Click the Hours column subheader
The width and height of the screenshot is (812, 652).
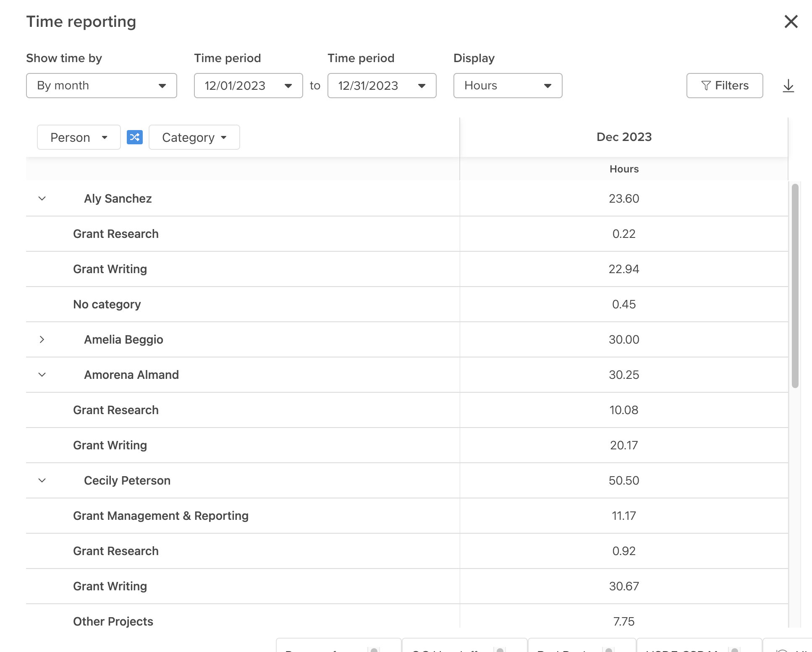coord(624,169)
